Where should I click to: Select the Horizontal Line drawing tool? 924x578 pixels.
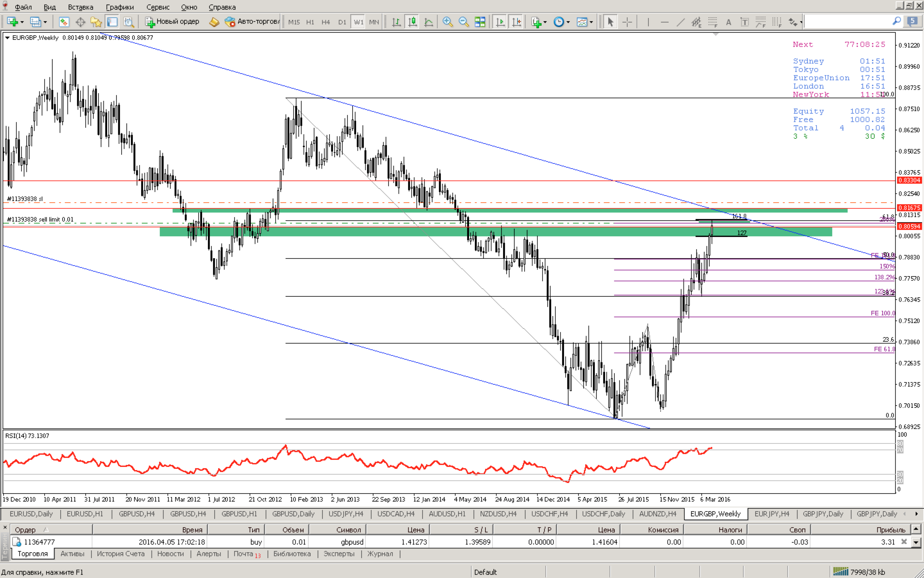click(x=664, y=22)
